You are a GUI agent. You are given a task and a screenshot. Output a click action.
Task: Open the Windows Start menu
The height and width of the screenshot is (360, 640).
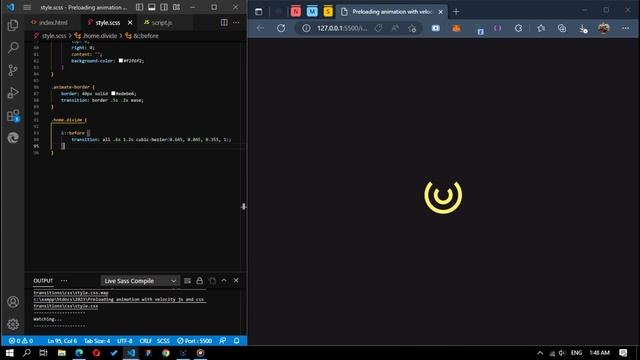(10, 353)
